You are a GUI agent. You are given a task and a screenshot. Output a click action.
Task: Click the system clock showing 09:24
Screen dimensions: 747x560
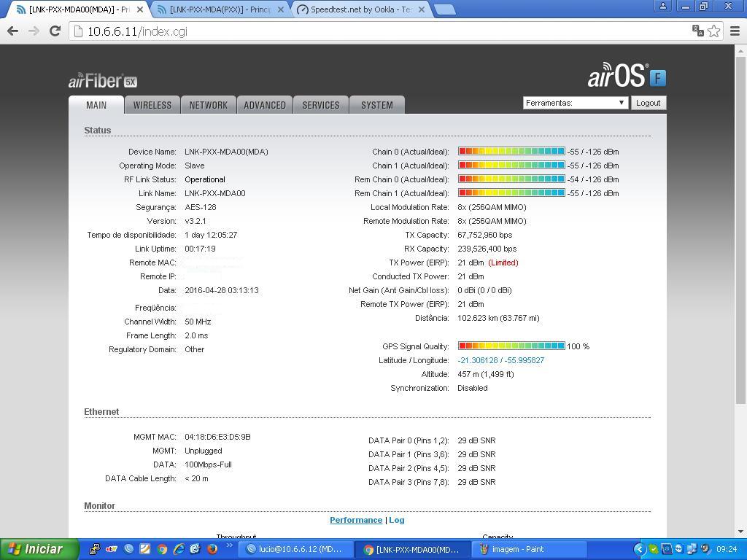click(x=727, y=549)
